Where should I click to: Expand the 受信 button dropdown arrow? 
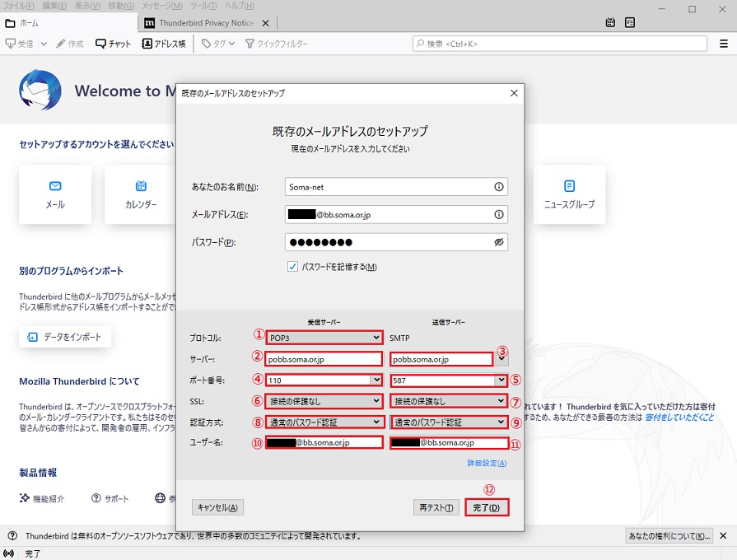[44, 44]
